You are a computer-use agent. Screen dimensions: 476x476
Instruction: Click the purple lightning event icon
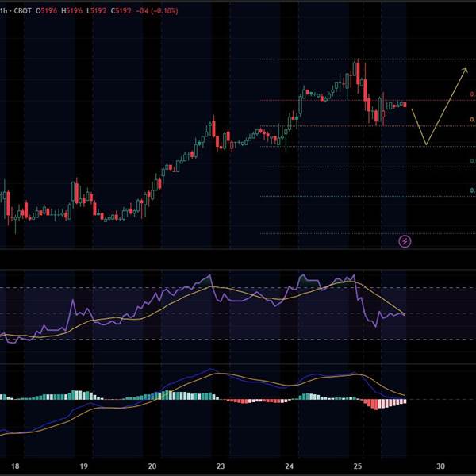click(405, 241)
